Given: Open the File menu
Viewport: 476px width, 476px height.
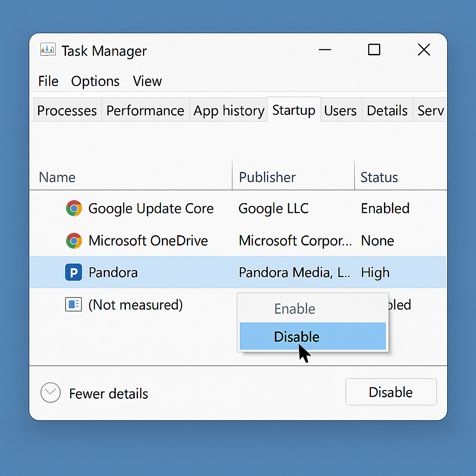Looking at the screenshot, I should point(48,81).
